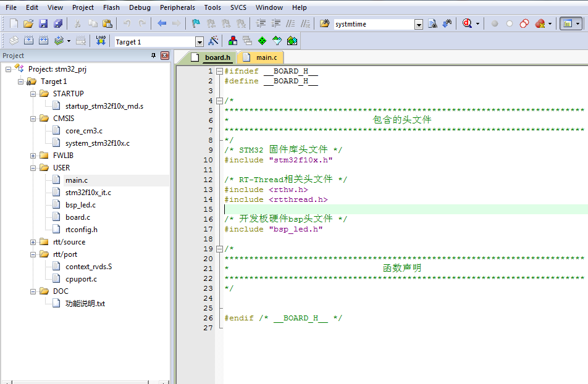The width and height of the screenshot is (588, 384).
Task: Expand the rtt/source group
Action: pyautogui.click(x=33, y=241)
